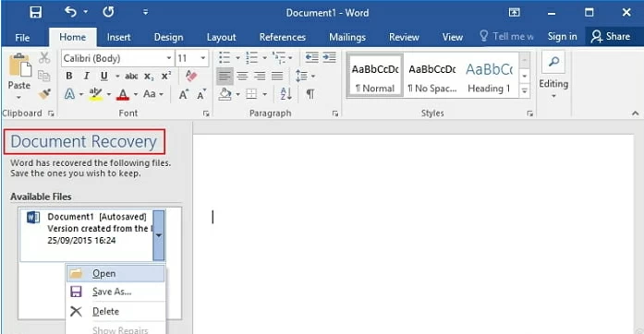Click the Numbering list icon
This screenshot has height=334, width=644.
pyautogui.click(x=251, y=58)
